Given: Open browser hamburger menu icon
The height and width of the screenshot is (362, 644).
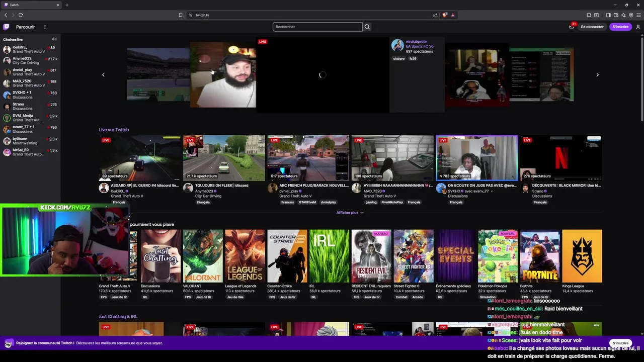Looking at the screenshot, I should point(638,15).
